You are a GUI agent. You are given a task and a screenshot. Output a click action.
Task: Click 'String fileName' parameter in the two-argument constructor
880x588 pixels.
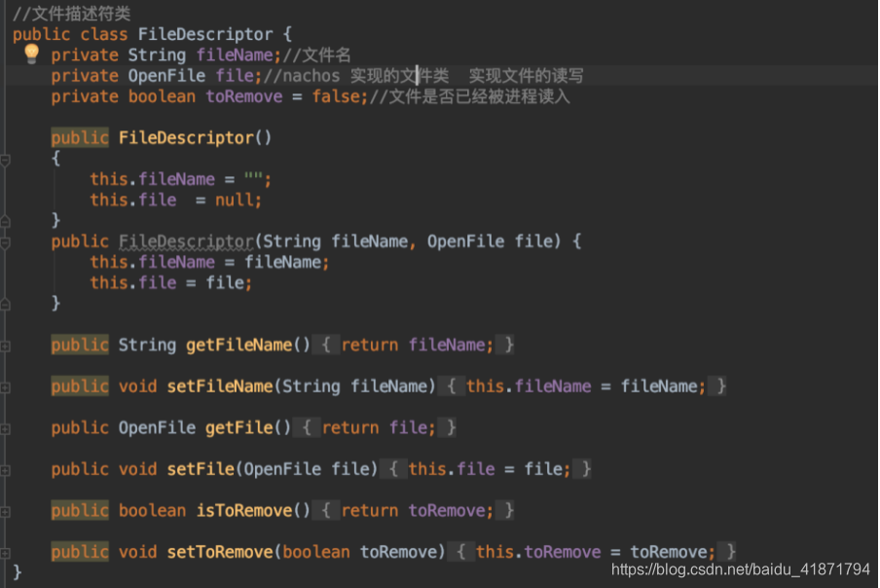pyautogui.click(x=336, y=241)
